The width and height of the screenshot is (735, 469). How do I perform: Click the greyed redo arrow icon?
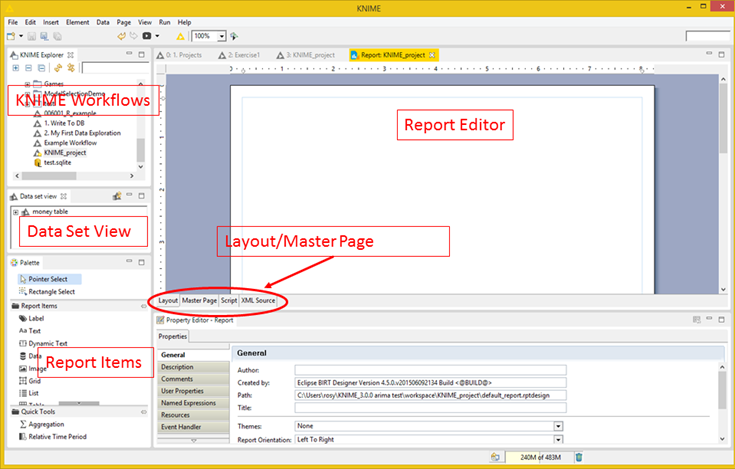[x=134, y=36]
